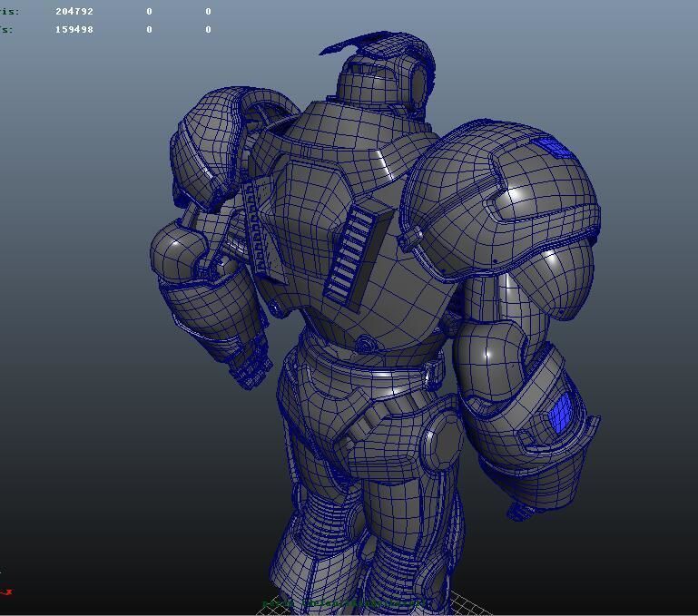
Task: Select the blue highlighted panel on the forearm
Action: pyautogui.click(x=560, y=414)
